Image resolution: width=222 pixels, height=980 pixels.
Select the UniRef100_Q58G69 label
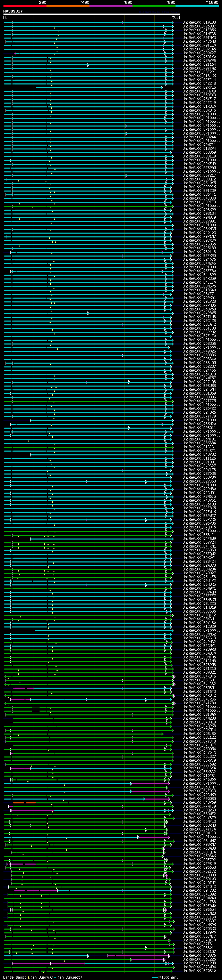point(199,153)
